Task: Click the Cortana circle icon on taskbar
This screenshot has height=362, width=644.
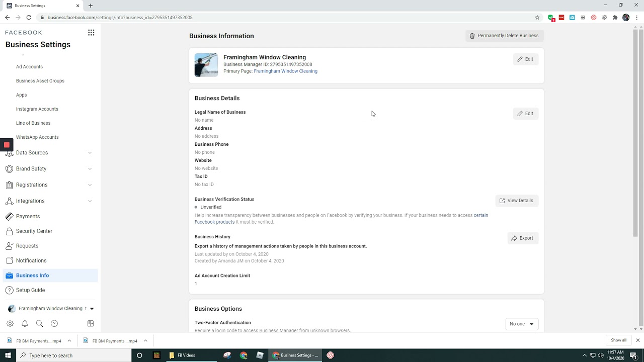Action: pyautogui.click(x=139, y=355)
